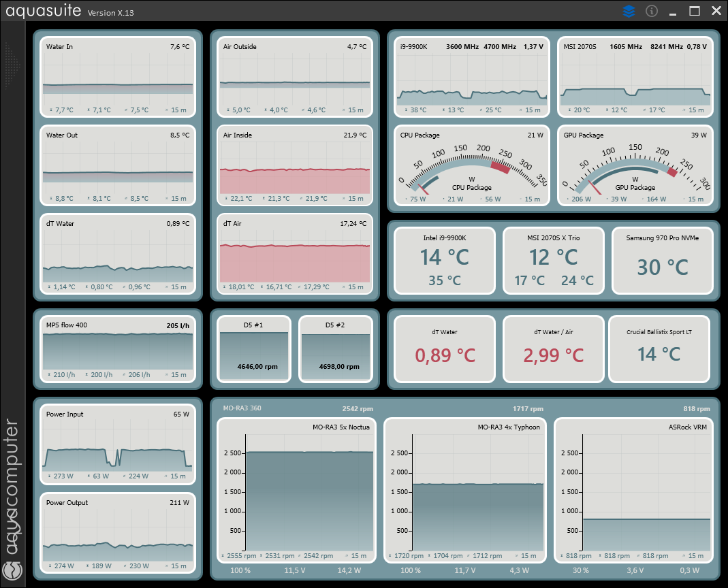Screen dimensions: 728x588
Task: Click the 24 °C reading in MSI tile
Action: (x=577, y=280)
